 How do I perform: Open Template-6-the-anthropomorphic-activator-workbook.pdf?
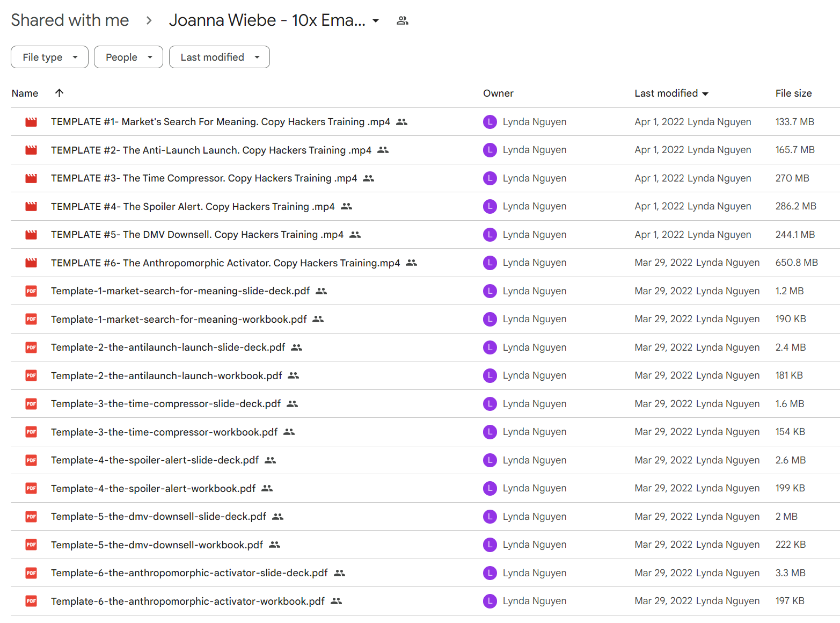click(188, 601)
